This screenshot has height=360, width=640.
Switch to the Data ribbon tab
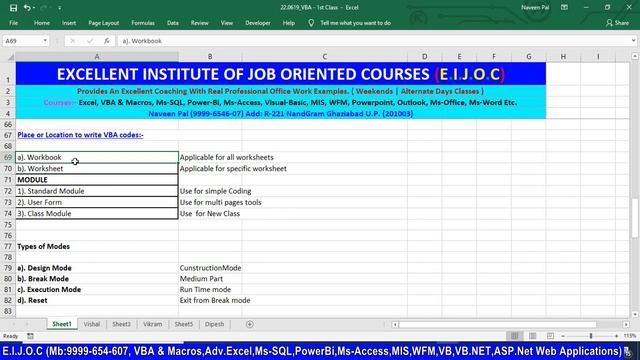click(x=173, y=23)
